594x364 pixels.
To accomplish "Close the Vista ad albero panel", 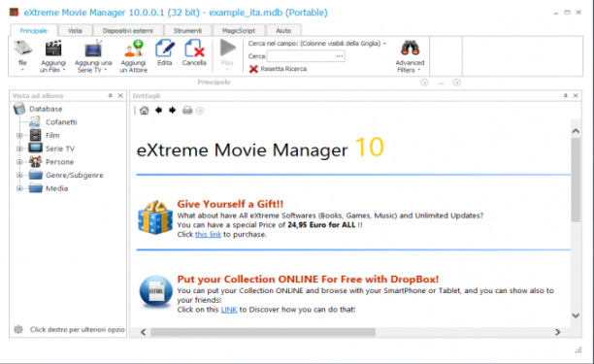I will click(120, 96).
